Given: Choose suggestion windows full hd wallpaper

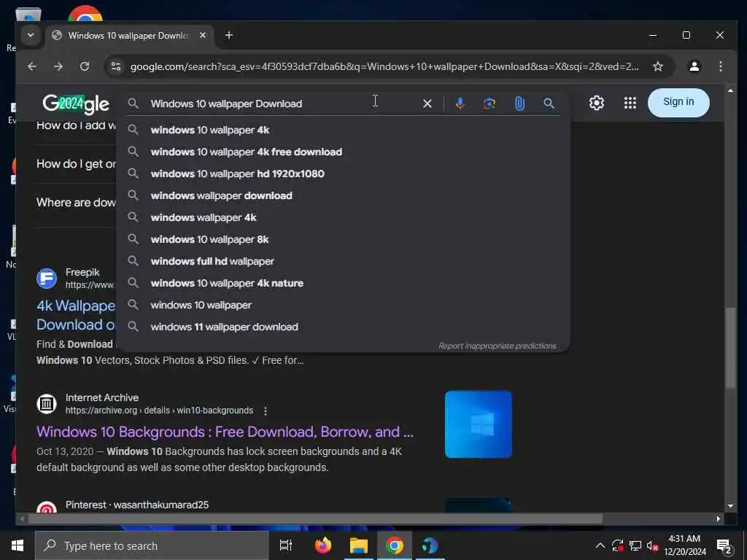Looking at the screenshot, I should click(x=343, y=262).
